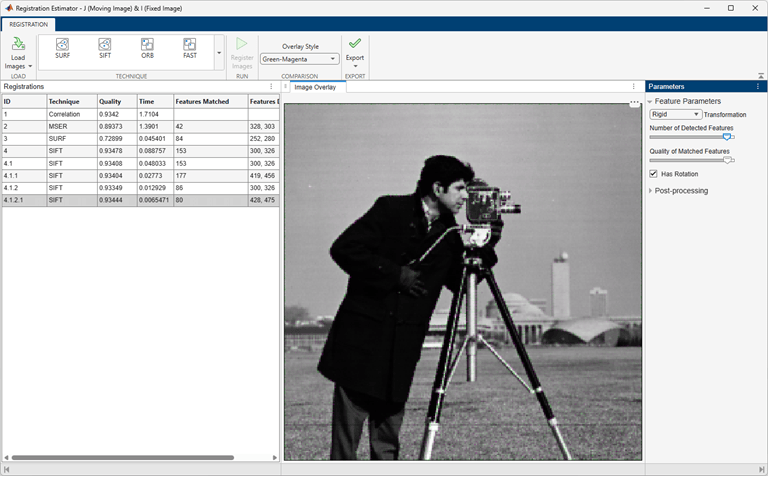Click the Export checkmark icon

(355, 44)
